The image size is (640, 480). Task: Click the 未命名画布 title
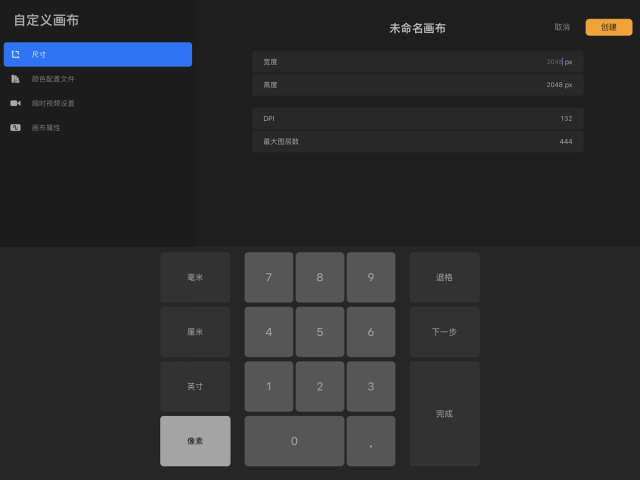(x=418, y=28)
